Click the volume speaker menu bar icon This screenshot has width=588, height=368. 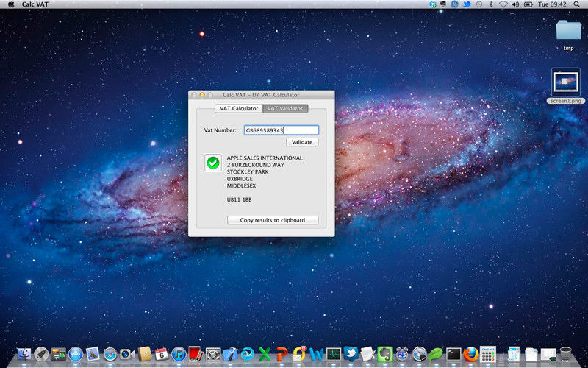pyautogui.click(x=515, y=4)
